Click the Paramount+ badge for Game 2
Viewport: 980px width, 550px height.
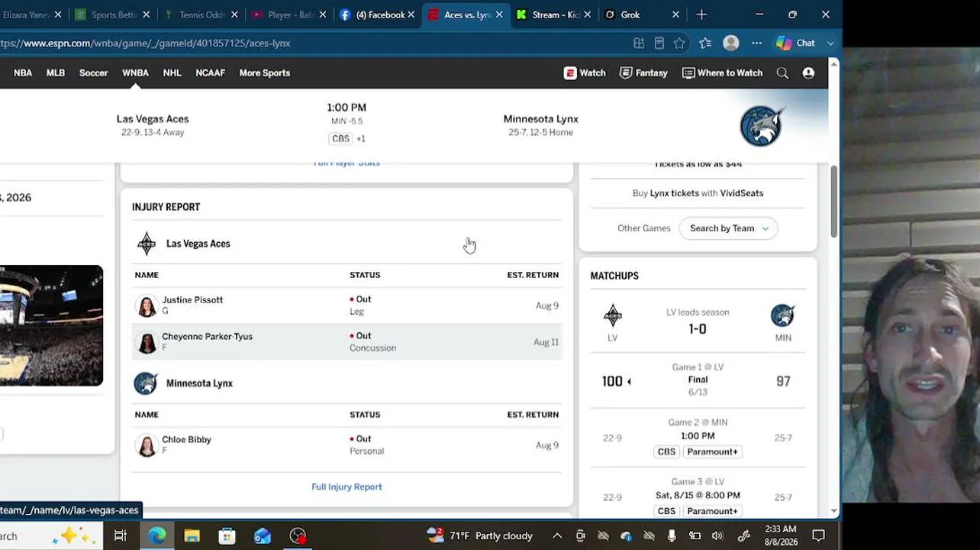pos(712,452)
